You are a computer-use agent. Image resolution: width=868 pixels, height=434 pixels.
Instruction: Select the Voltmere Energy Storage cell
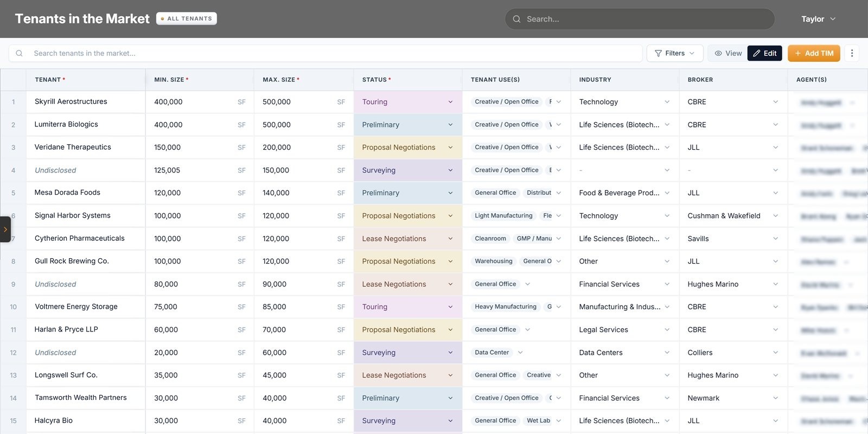86,307
